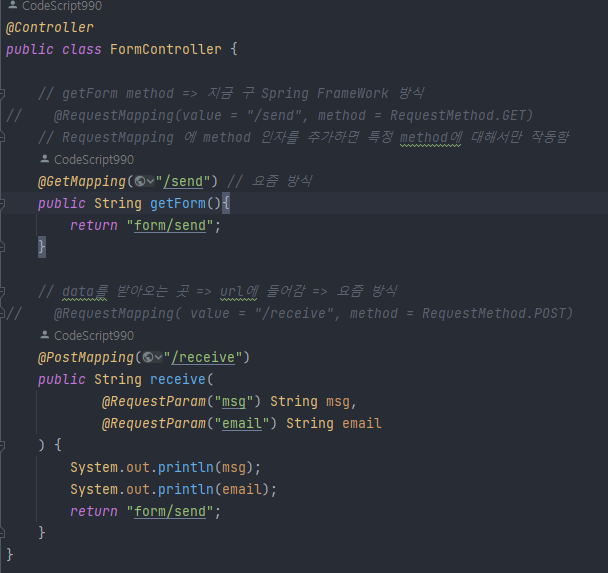The image size is (608, 573).
Task: Click the underlined "data를" word in comment
Action: [x=85, y=292]
